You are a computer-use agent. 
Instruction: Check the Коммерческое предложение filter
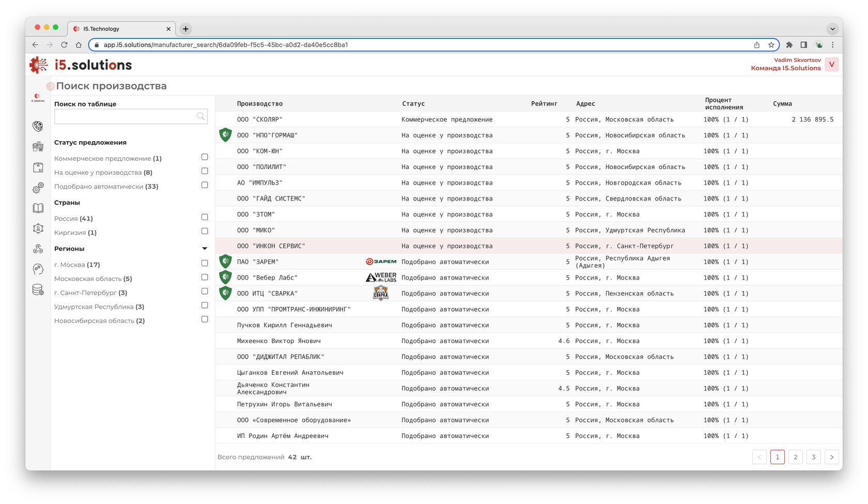click(x=205, y=157)
